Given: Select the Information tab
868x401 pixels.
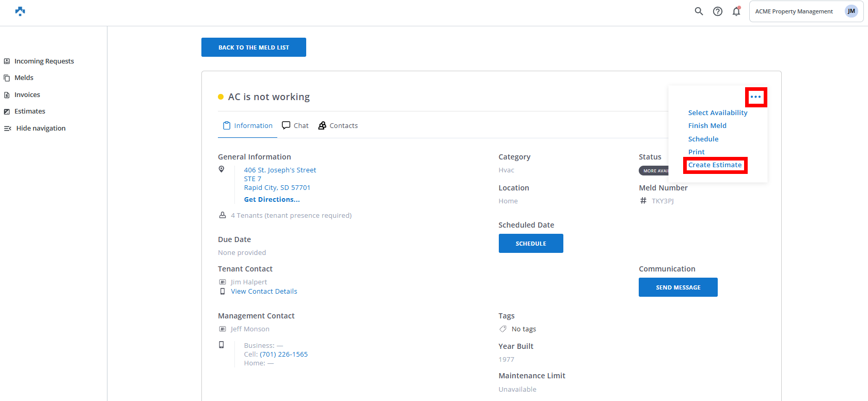Looking at the screenshot, I should (x=248, y=126).
